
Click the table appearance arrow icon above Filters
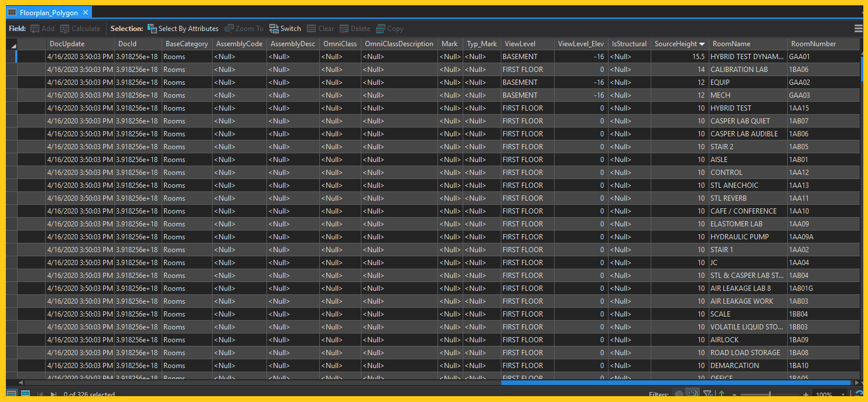pos(722,393)
